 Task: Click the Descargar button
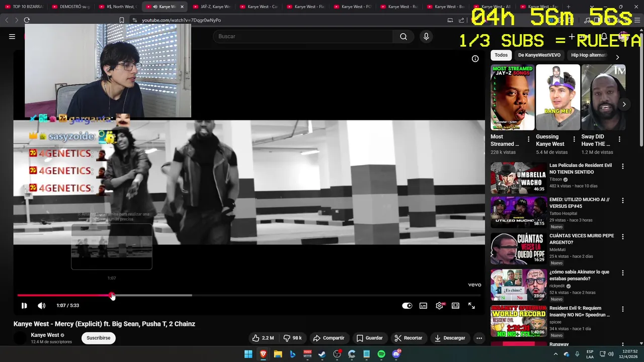(450, 338)
